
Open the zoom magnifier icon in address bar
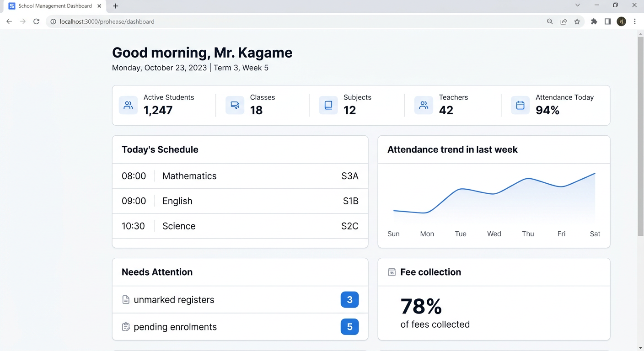550,21
